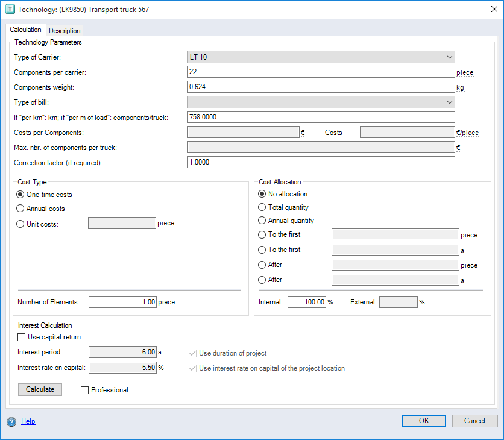This screenshot has width=504, height=440.
Task: Expand the Type of bill dropdown
Action: tap(321, 102)
